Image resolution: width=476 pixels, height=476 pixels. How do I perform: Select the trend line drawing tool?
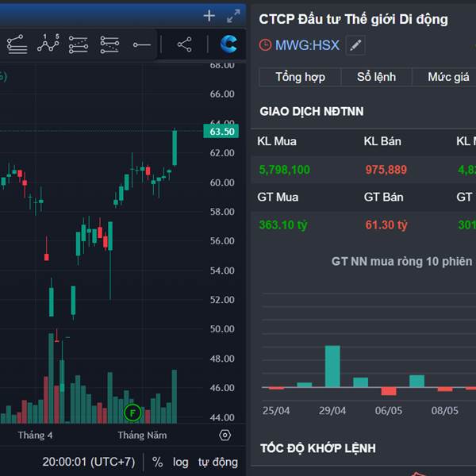pos(17,44)
